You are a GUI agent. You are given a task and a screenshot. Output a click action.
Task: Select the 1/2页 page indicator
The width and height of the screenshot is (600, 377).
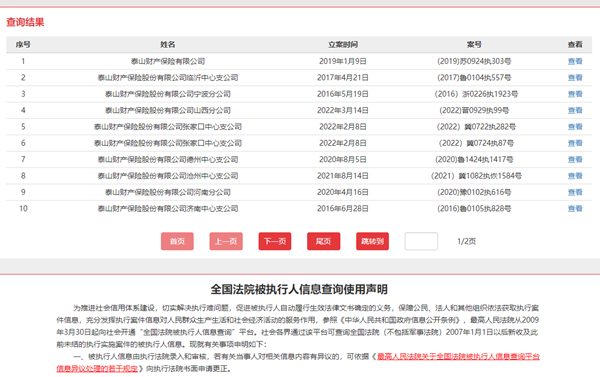tap(466, 241)
